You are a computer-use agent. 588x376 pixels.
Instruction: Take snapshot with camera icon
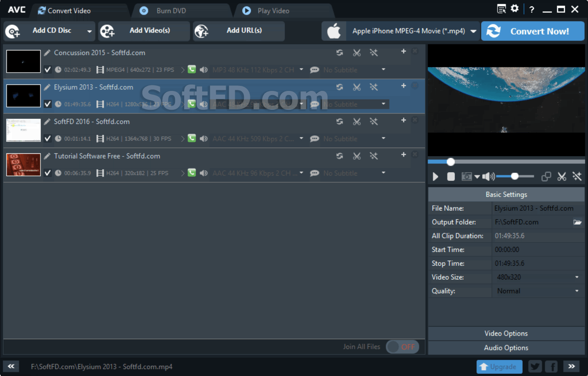click(467, 177)
